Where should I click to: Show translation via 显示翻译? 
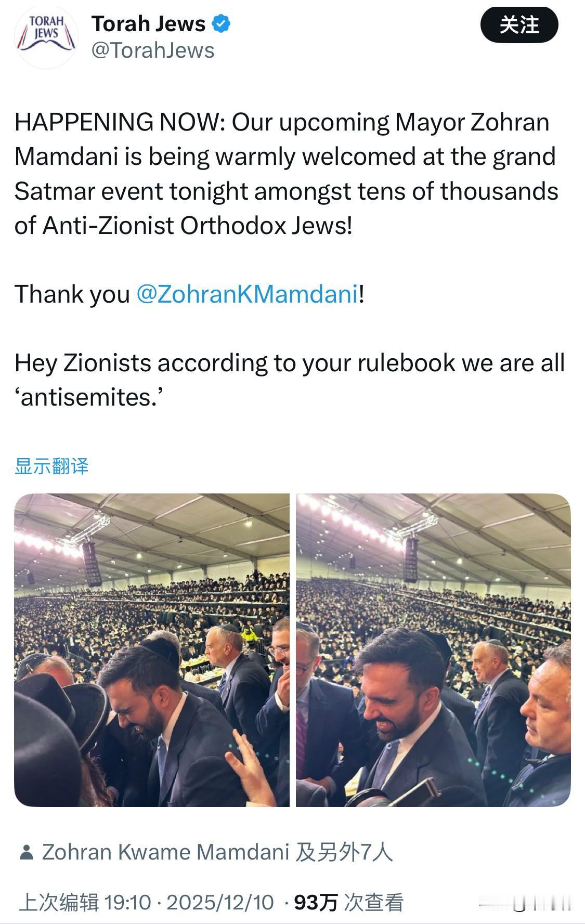point(51,466)
